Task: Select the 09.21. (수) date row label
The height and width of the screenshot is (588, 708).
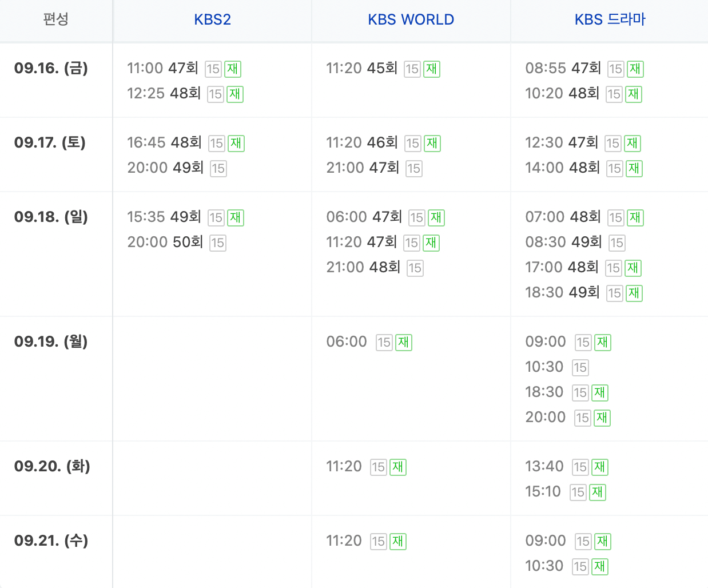Action: tap(51, 541)
